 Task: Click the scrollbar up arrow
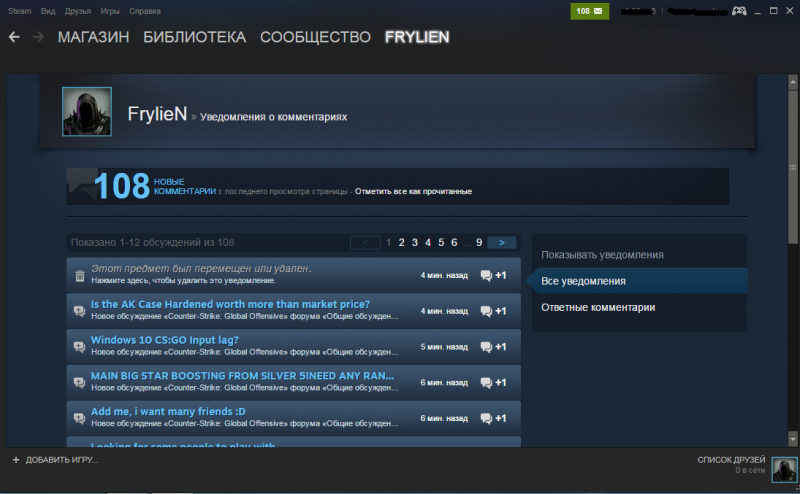793,82
